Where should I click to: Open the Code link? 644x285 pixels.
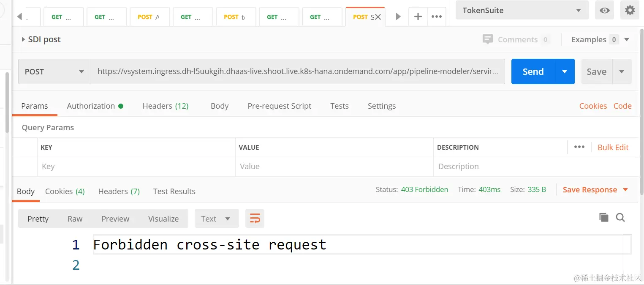pos(622,106)
